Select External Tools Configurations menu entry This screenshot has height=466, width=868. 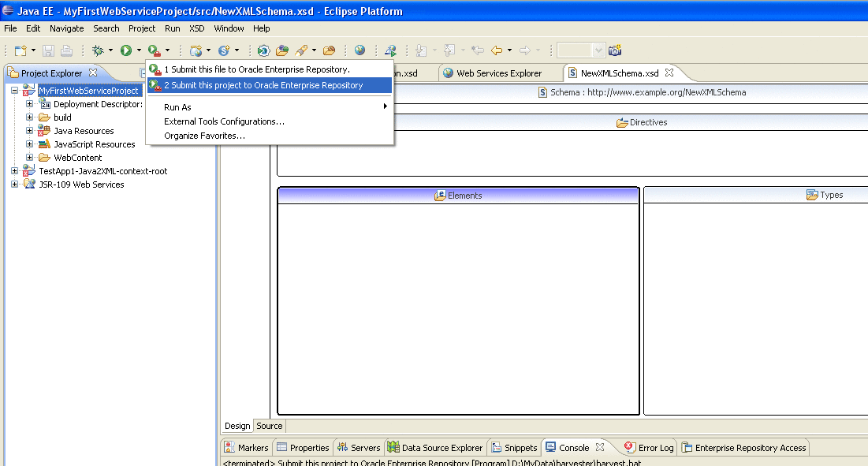(270, 121)
